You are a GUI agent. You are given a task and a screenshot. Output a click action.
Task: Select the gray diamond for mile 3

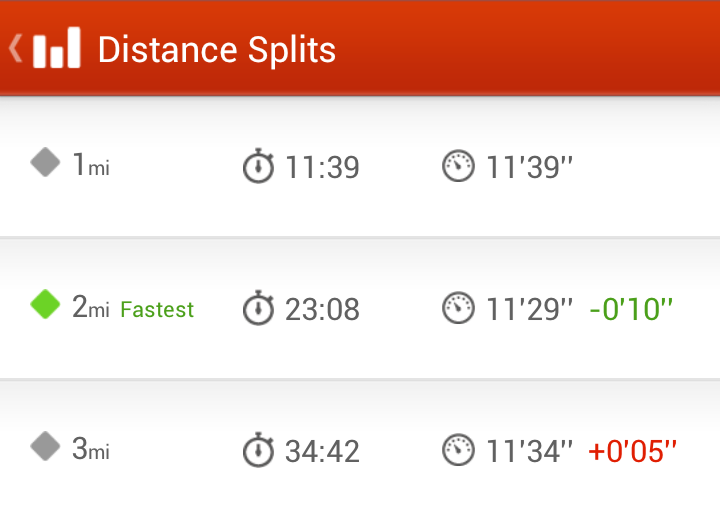pyautogui.click(x=45, y=446)
